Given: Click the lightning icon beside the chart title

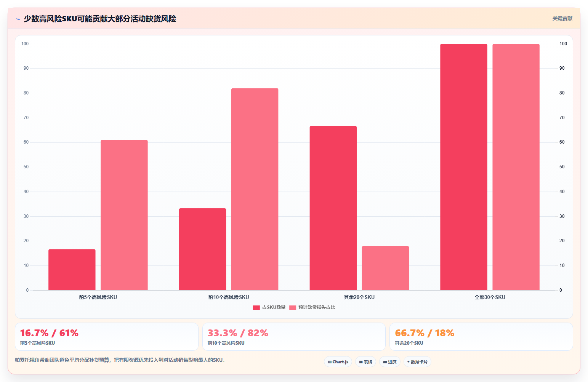Looking at the screenshot, I should pos(18,19).
